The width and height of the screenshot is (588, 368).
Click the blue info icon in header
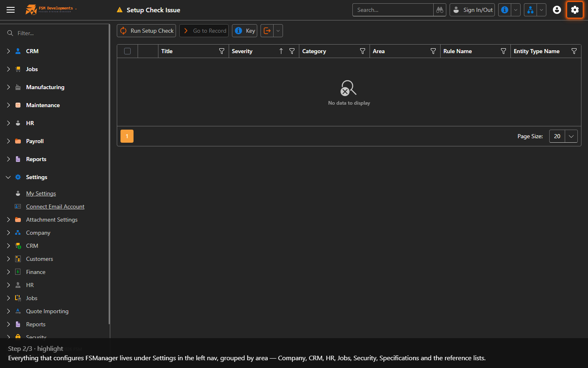click(505, 10)
